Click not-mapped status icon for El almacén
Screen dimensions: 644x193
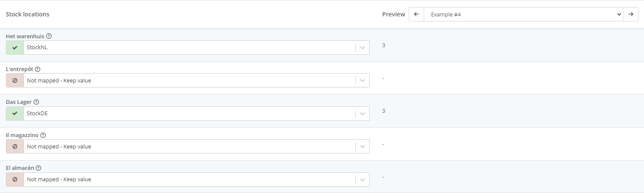click(15, 180)
